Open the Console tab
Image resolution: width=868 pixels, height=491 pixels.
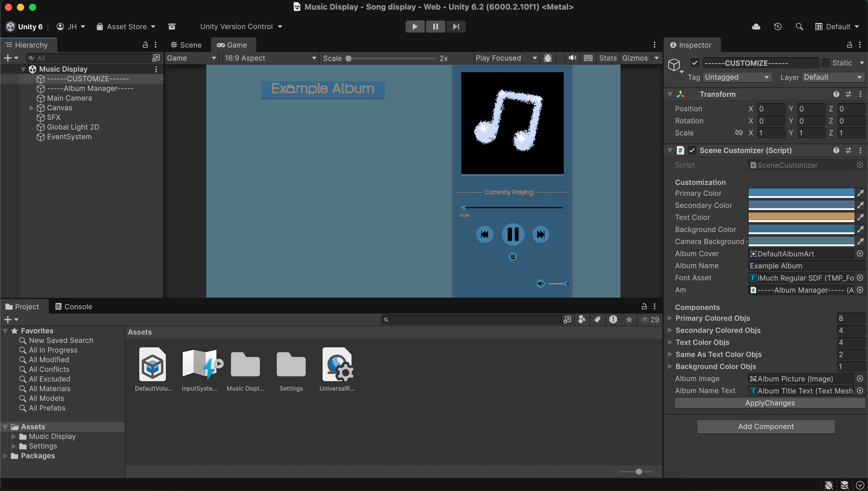(x=74, y=307)
